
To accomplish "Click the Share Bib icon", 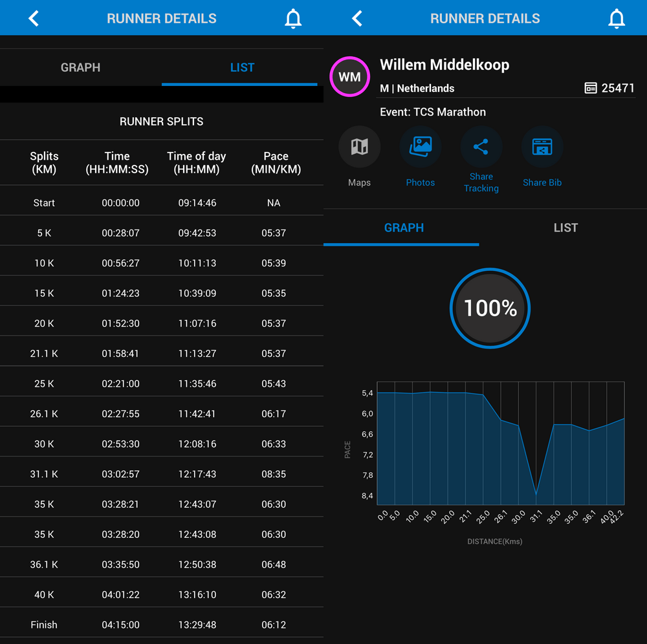I will point(542,146).
